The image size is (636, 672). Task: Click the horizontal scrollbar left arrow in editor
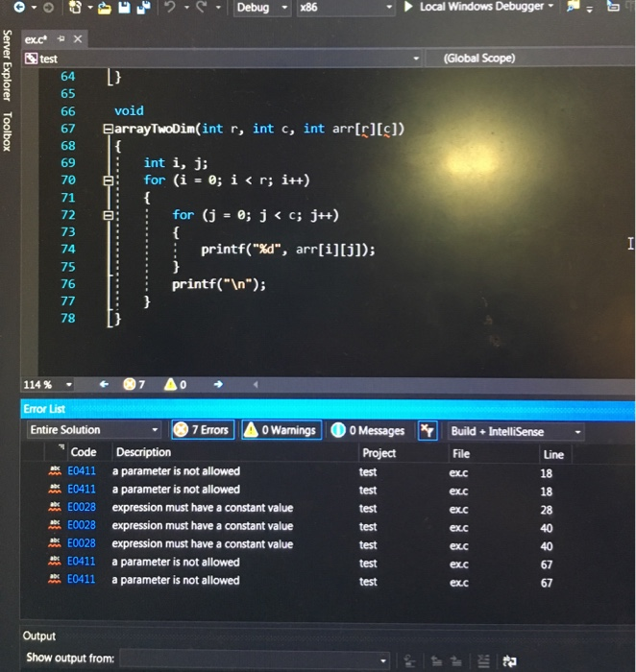coord(256,384)
